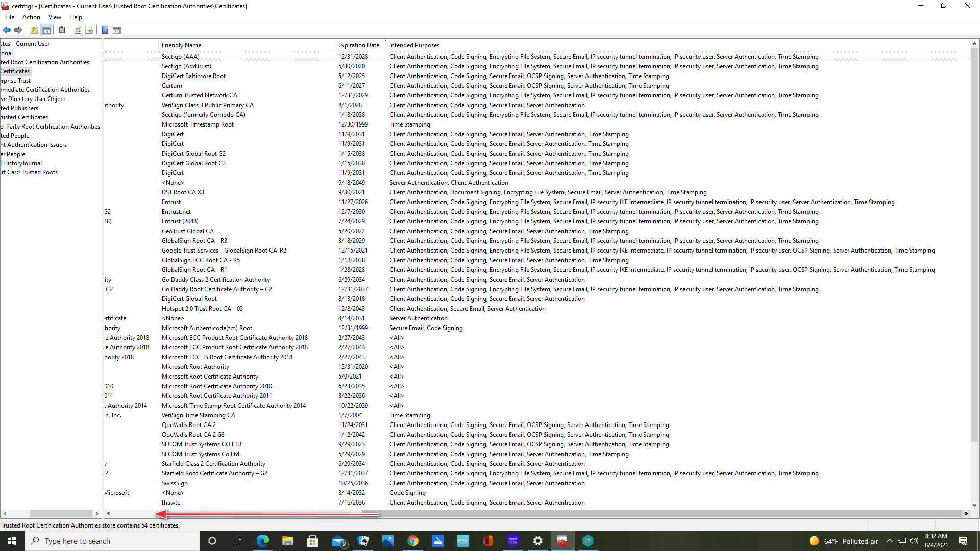Sort by Friendly Name column header
The height and width of the screenshot is (551, 980).
pos(181,45)
